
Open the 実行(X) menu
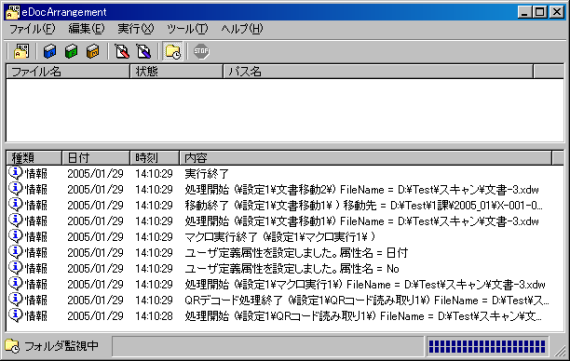click(x=136, y=29)
